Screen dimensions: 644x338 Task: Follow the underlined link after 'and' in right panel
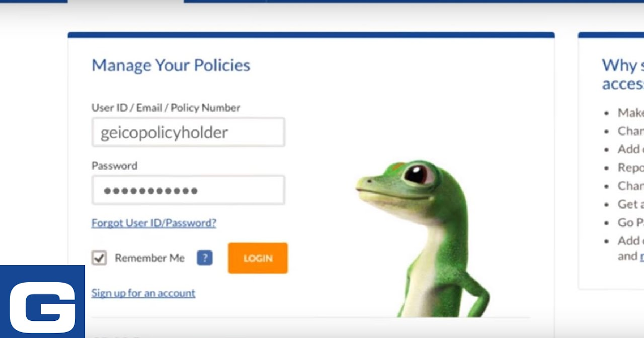tap(641, 256)
